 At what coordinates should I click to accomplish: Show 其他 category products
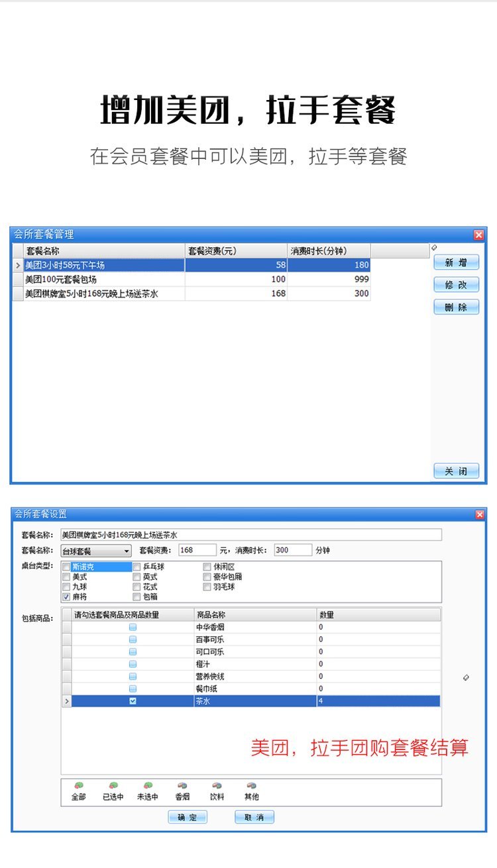click(x=251, y=790)
